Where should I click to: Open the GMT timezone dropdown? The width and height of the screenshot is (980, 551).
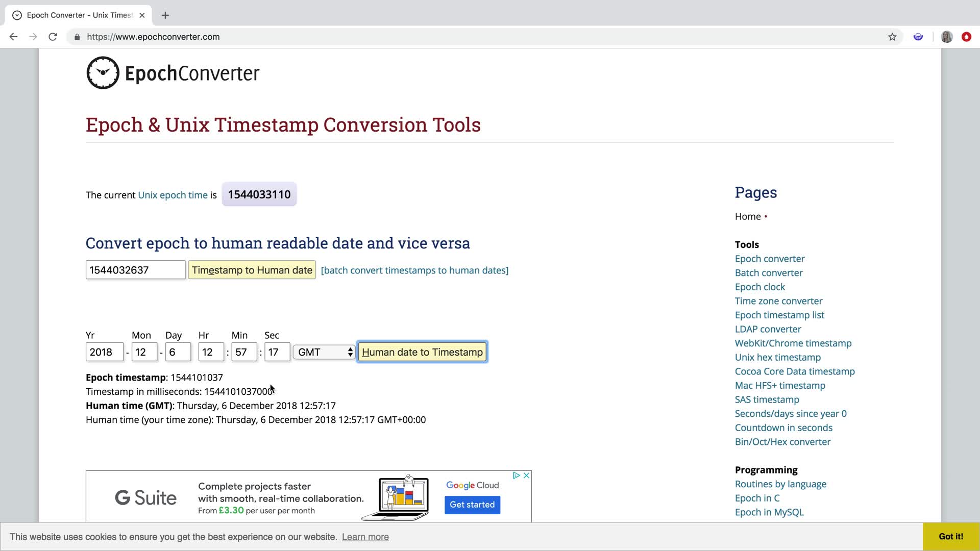point(325,352)
